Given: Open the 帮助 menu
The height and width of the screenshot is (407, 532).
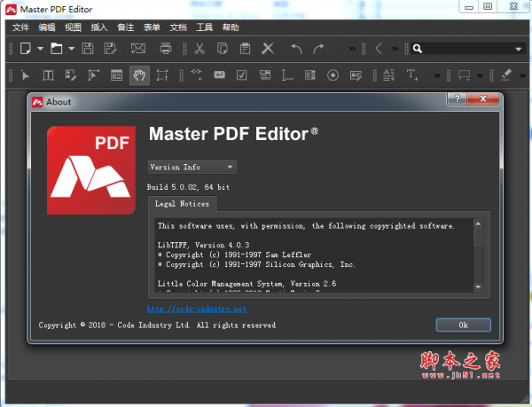Looking at the screenshot, I should 231,27.
